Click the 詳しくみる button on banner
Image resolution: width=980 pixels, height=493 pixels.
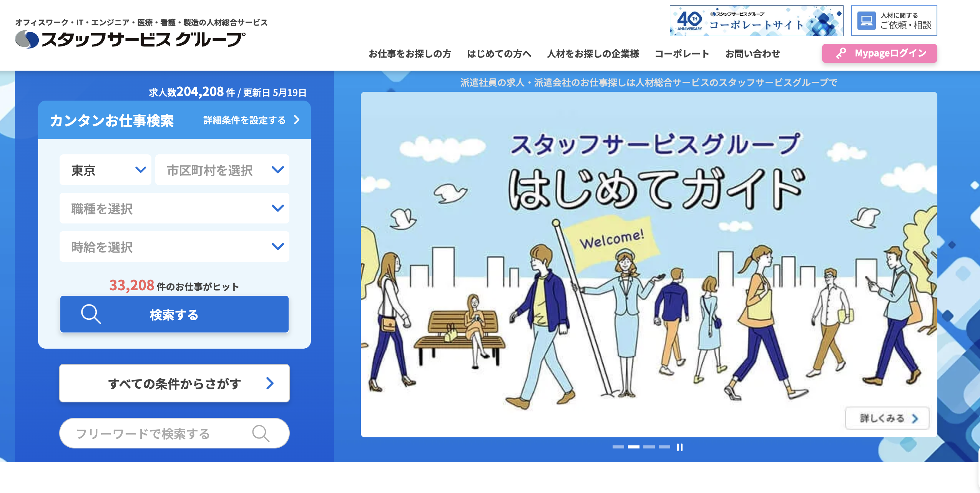point(887,418)
